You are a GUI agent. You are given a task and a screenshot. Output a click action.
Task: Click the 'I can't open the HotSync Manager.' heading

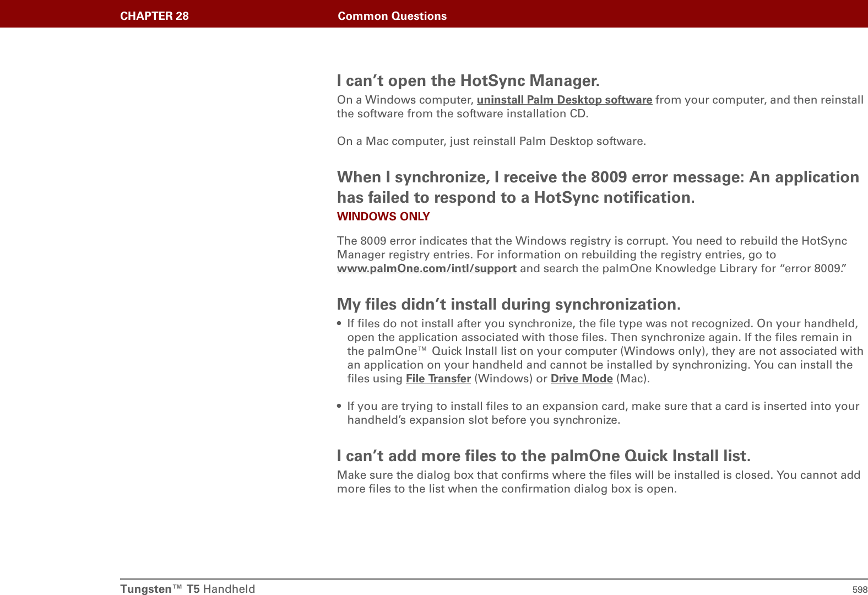[468, 80]
